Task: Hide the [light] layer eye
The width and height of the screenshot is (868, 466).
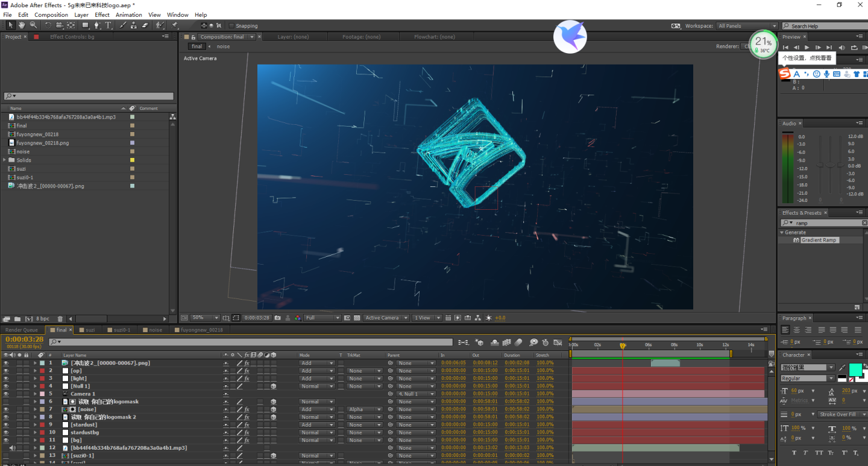Action: (x=6, y=379)
